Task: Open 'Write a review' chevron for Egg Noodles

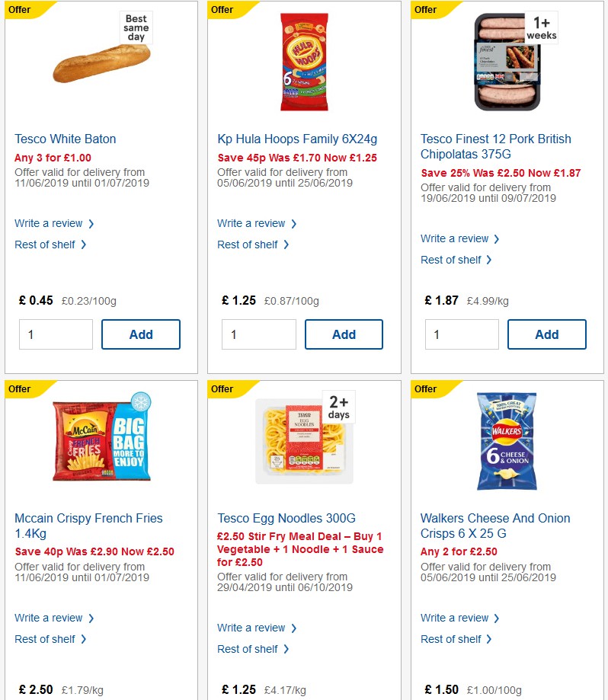Action: tap(252, 628)
